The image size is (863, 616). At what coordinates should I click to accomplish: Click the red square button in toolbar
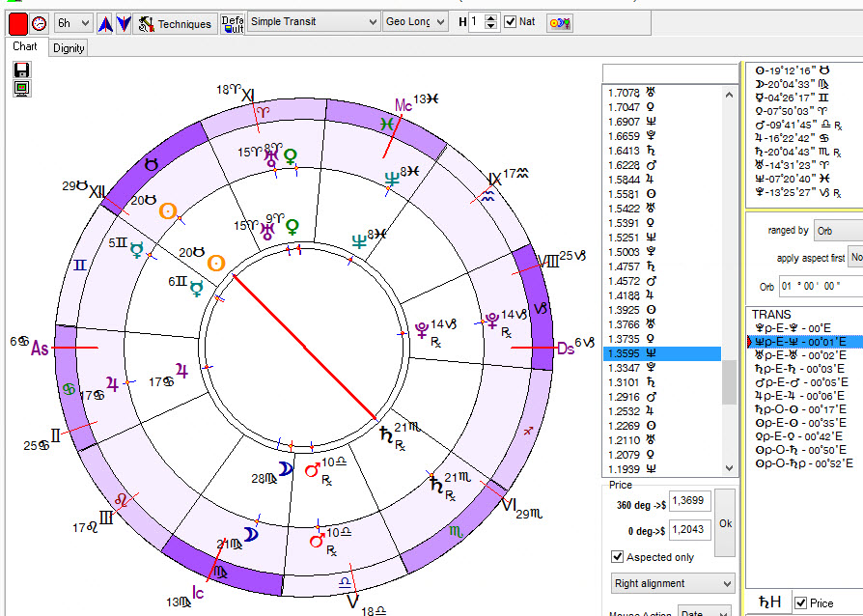[18, 24]
